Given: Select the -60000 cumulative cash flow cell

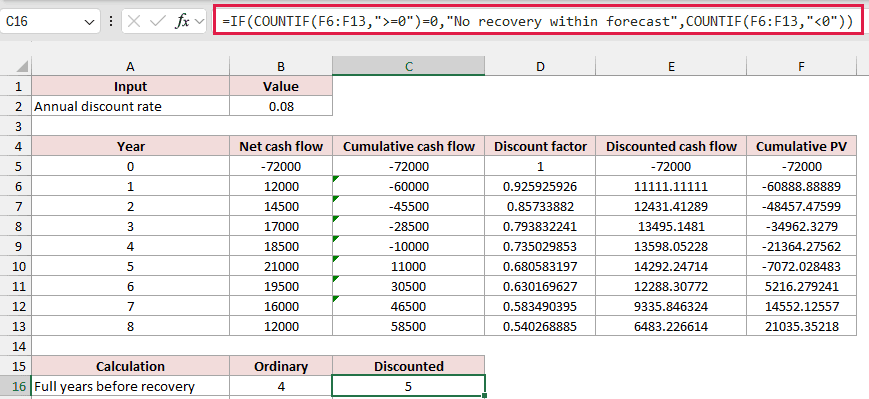Looking at the screenshot, I should (408, 186).
